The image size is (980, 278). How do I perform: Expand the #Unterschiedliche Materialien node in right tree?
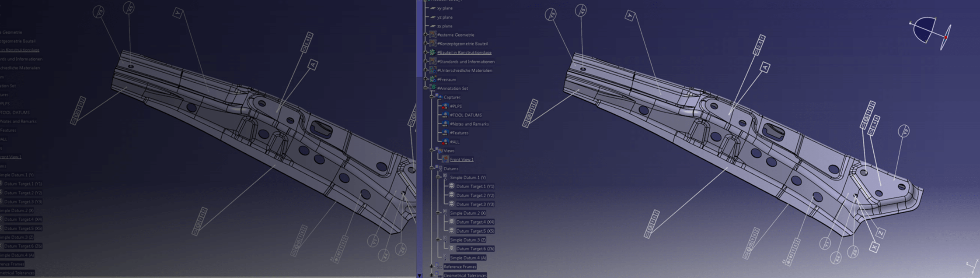[425, 70]
